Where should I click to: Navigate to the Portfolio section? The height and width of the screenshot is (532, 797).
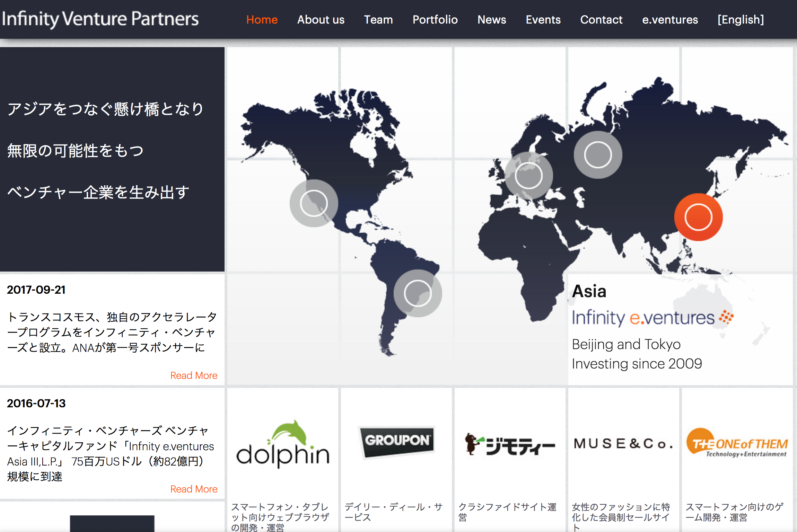(x=435, y=20)
